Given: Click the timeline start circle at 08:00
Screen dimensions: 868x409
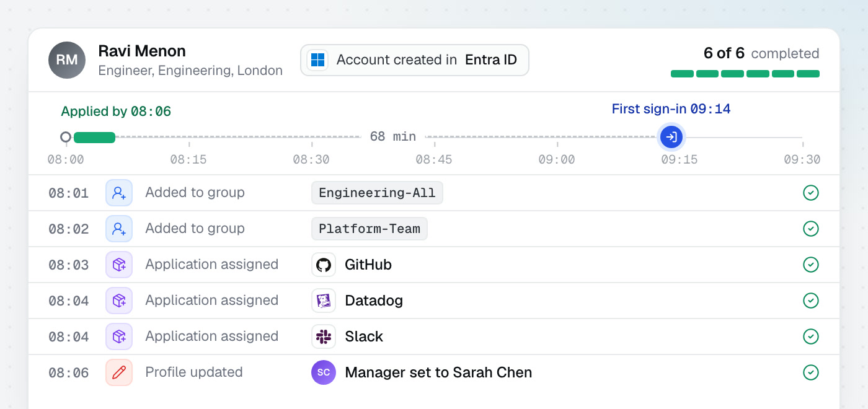Looking at the screenshot, I should 66,137.
